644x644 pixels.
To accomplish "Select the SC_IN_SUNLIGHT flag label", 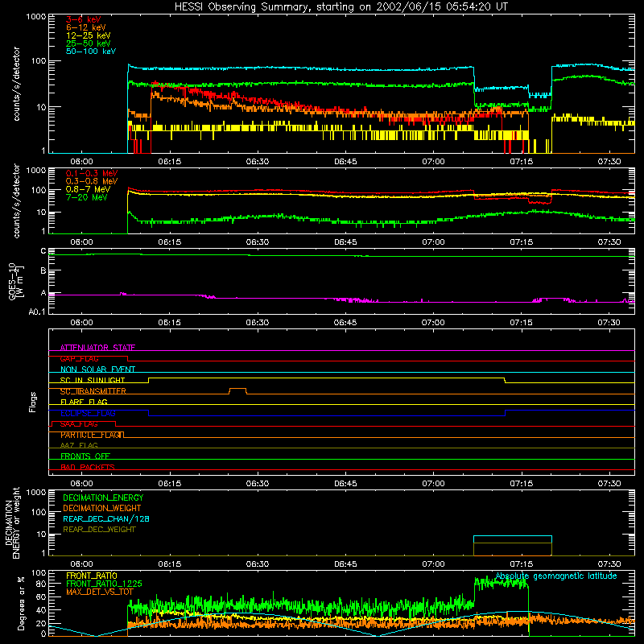I will click(x=93, y=380).
